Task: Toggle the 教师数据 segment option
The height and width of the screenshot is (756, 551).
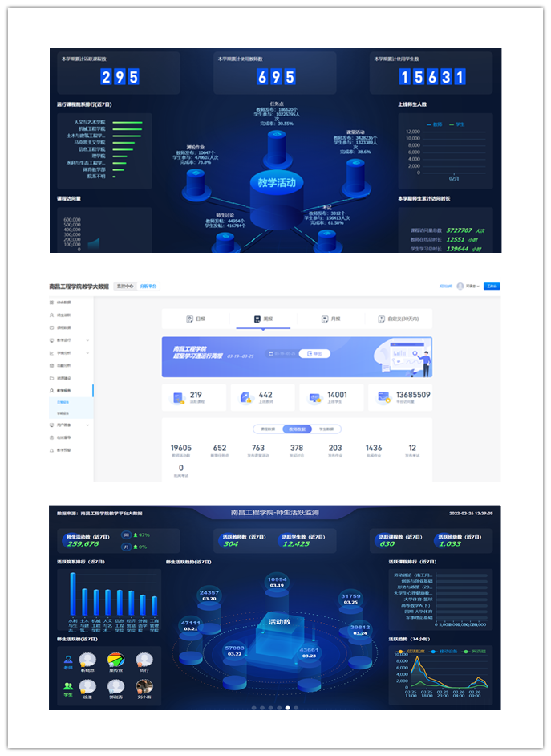Action: (x=296, y=429)
